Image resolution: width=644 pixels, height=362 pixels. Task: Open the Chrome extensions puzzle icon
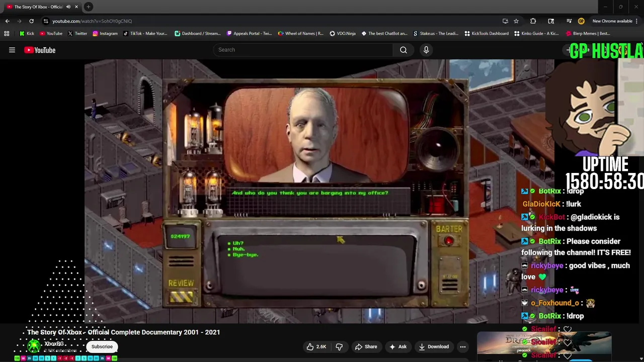pyautogui.click(x=533, y=21)
